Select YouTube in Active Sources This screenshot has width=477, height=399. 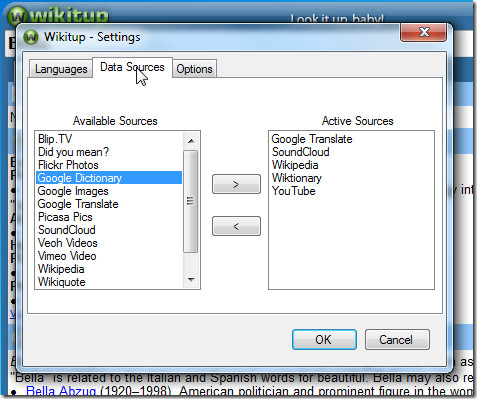click(294, 191)
